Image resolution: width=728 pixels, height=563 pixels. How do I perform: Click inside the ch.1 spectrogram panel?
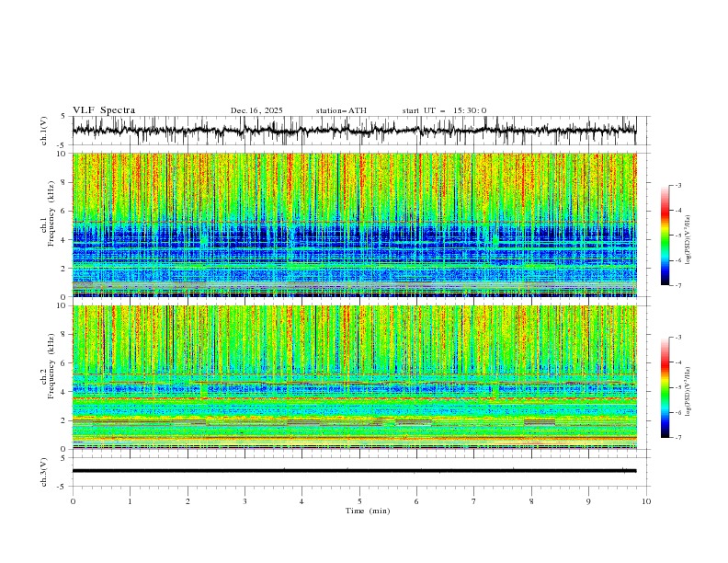pyautogui.click(x=355, y=224)
